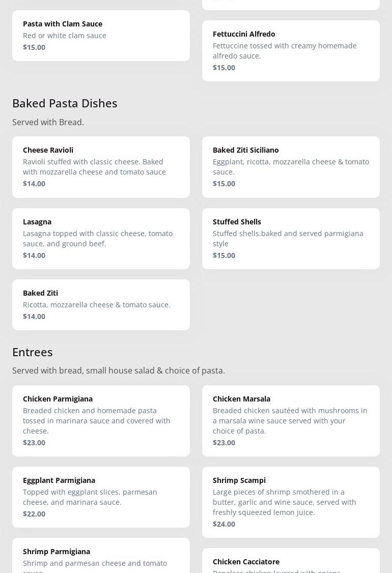
Task: Open the Chicken Parmigiana entree
Action: coord(101,420)
